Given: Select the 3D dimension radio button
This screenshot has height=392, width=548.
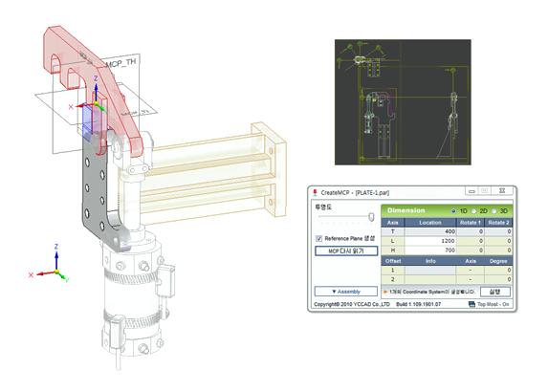Looking at the screenshot, I should [x=493, y=211].
